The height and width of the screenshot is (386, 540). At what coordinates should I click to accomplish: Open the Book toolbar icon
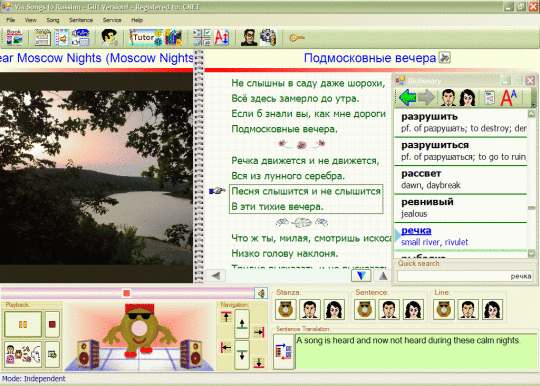click(x=14, y=37)
